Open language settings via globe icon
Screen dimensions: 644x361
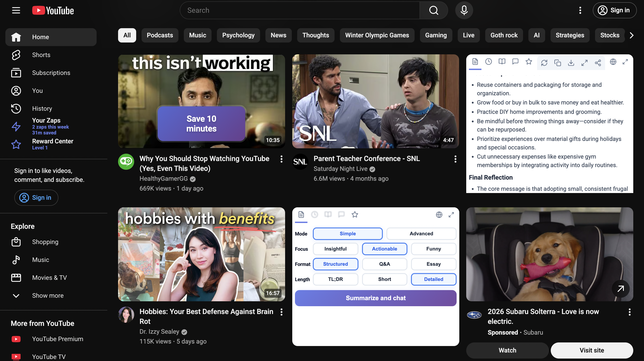point(613,62)
